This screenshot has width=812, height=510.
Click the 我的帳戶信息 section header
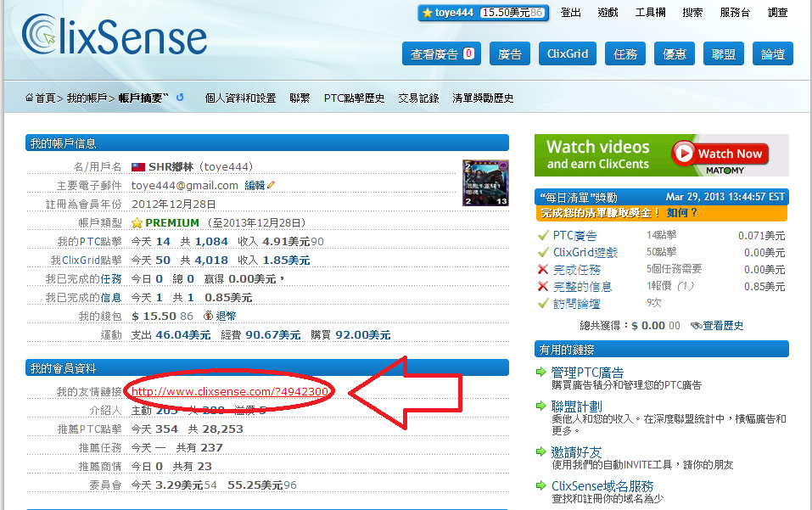pos(267,143)
